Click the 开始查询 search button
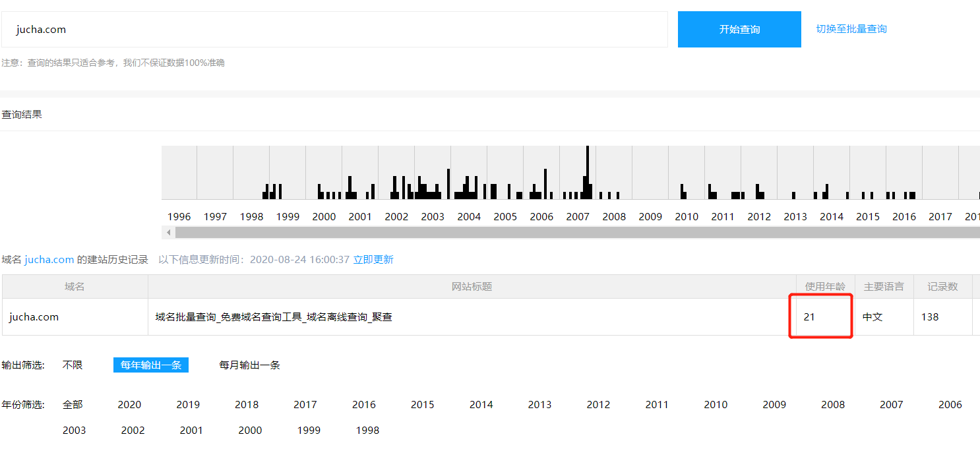Viewport: 980px width, 451px height. pyautogui.click(x=739, y=30)
